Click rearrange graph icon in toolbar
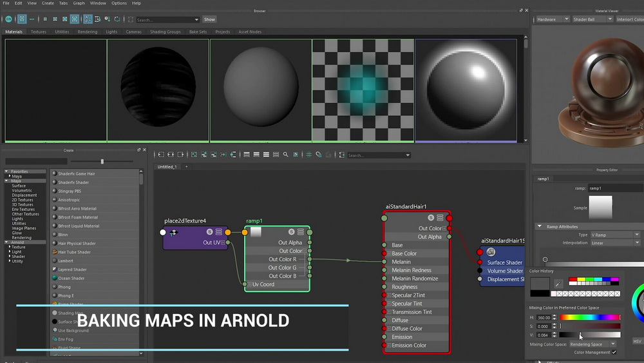 (x=223, y=155)
